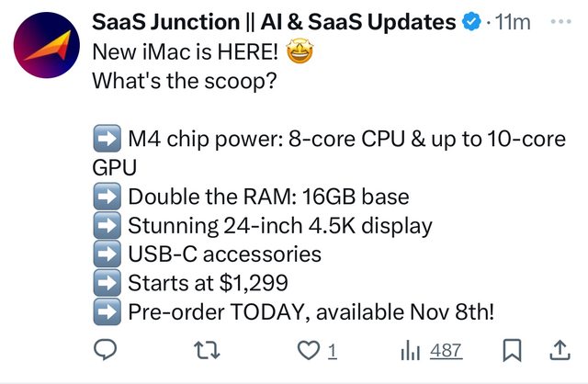Open view analytics bar-chart icon
The image size is (588, 384).
[411, 350]
